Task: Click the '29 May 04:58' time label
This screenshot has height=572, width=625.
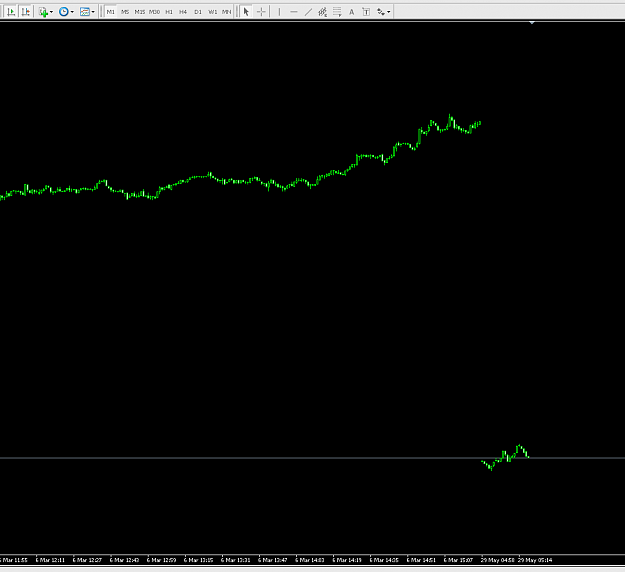Action: point(497,560)
